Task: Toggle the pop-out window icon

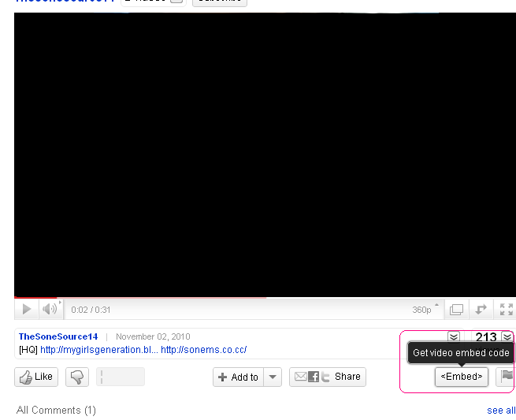Action: pos(456,310)
